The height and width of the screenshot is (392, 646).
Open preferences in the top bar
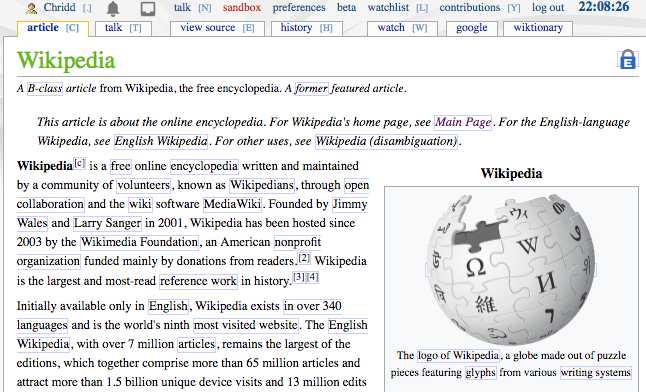pyautogui.click(x=299, y=7)
